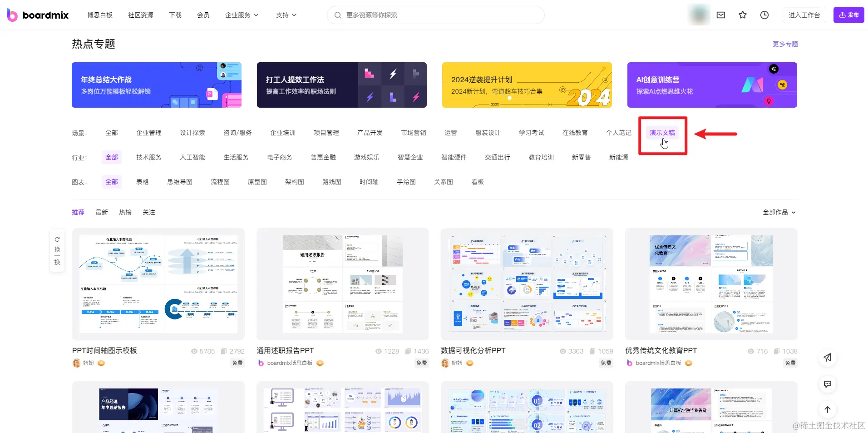868x433 pixels.
Task: Select the 演示文稿 scene filter
Action: 662,132
